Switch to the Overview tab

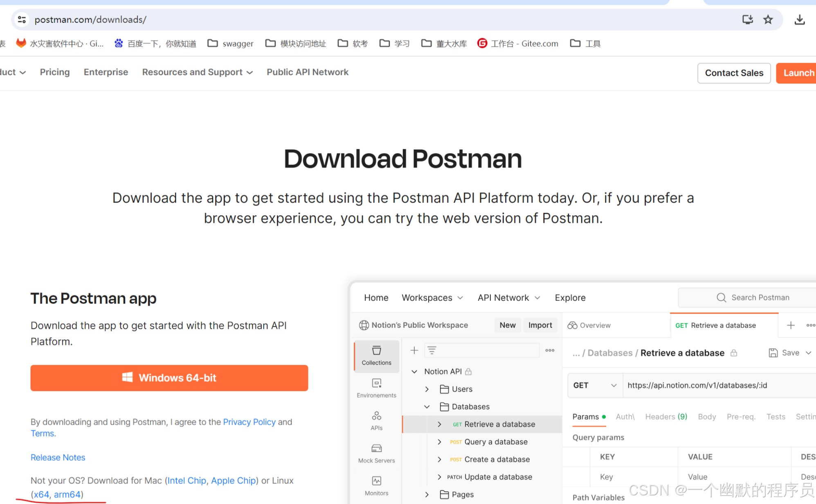pyautogui.click(x=589, y=325)
